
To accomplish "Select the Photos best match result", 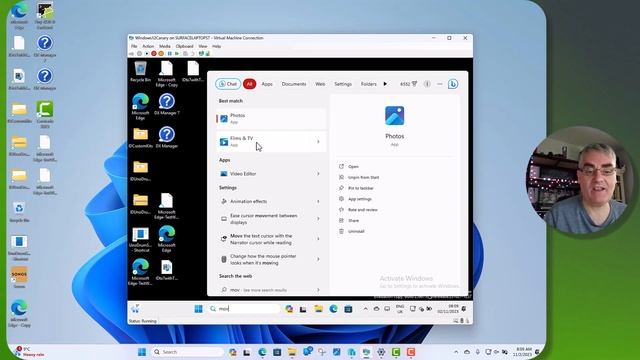I will tap(271, 118).
